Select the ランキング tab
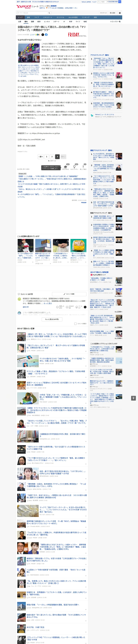Image resolution: width=138 pixels, height=644 pixels. click(x=86, y=17)
